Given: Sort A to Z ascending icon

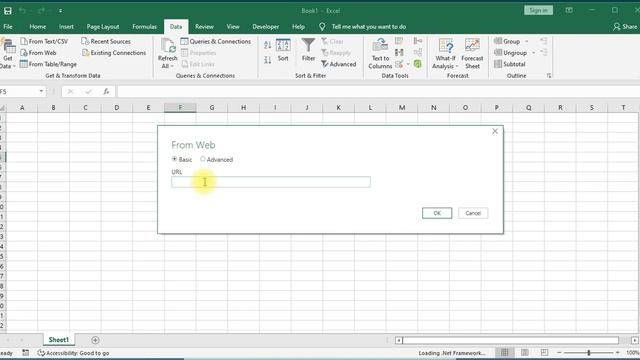Looking at the screenshot, I should (x=267, y=45).
